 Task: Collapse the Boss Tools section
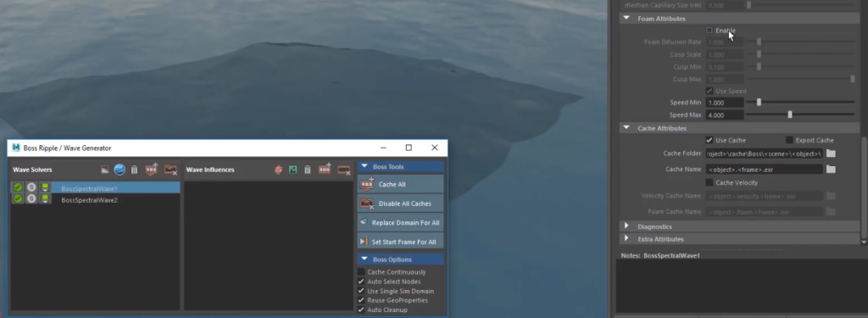click(364, 166)
